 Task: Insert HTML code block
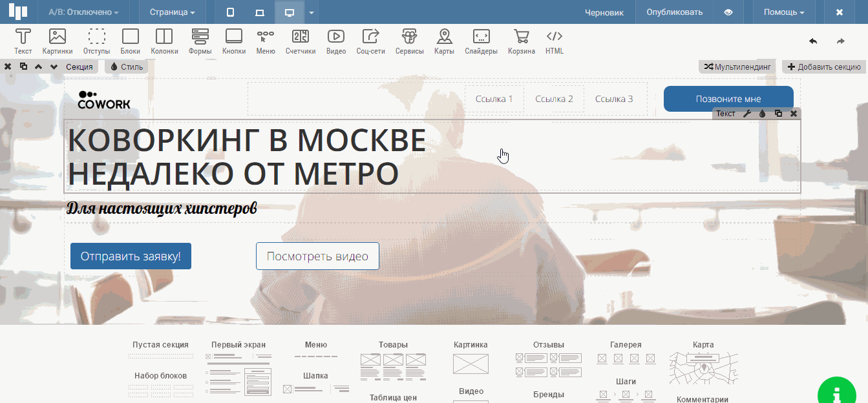tap(554, 41)
